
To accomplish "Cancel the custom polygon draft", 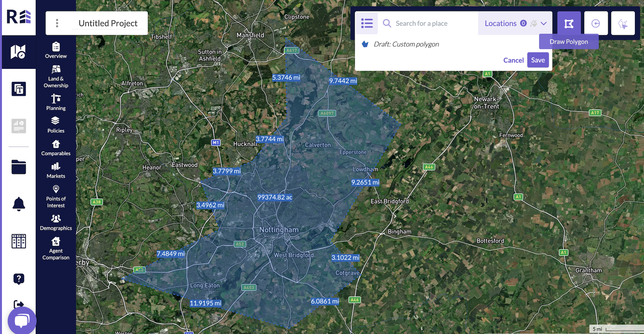I will (x=513, y=60).
